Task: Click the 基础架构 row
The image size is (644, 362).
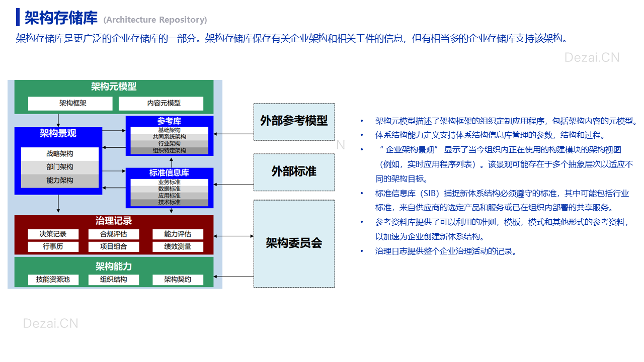Action: (170, 130)
